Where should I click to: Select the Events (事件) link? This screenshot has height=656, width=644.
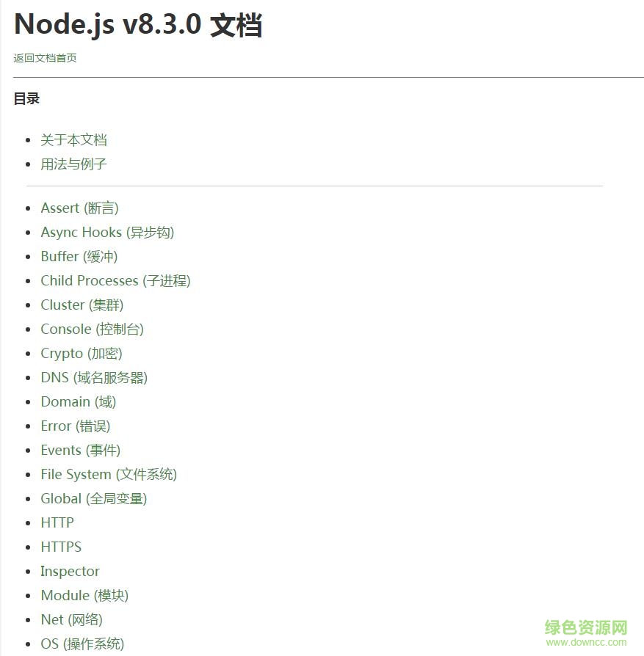[x=80, y=451]
